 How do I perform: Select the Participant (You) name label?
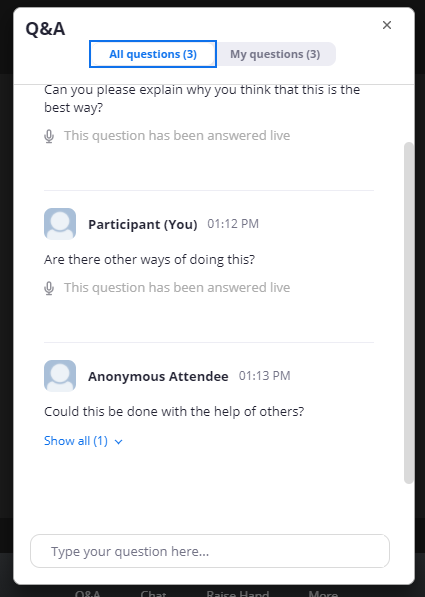coord(143,224)
